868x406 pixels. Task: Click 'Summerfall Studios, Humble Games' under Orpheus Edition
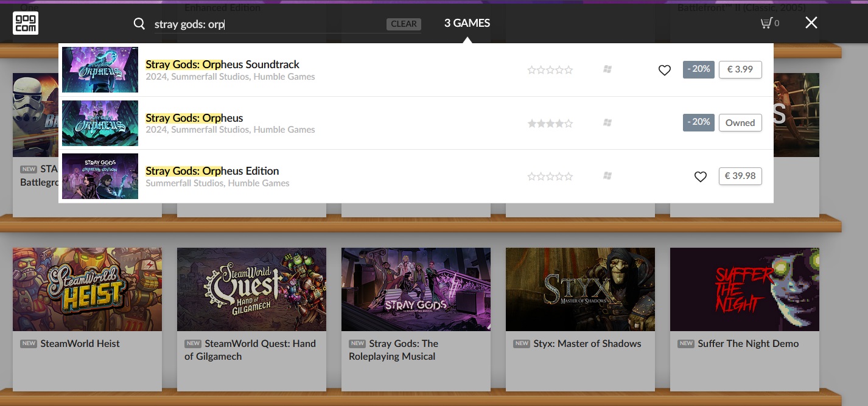tap(217, 183)
